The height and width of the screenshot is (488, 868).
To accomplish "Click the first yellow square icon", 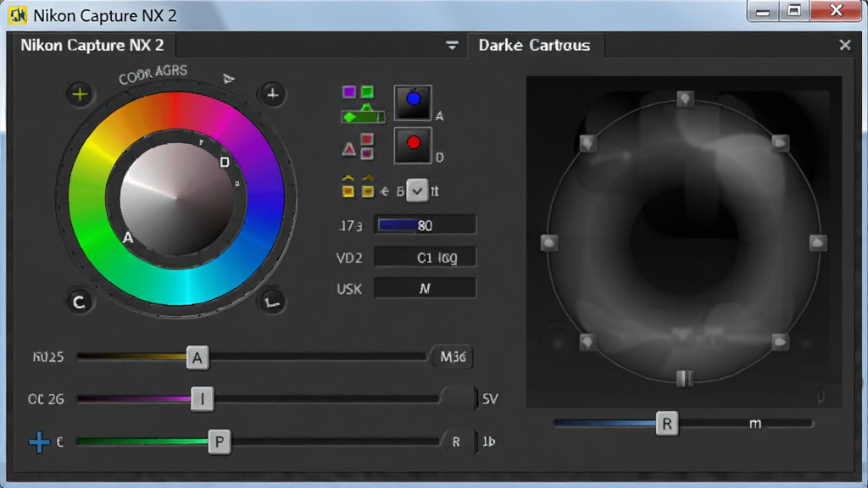I will (348, 191).
